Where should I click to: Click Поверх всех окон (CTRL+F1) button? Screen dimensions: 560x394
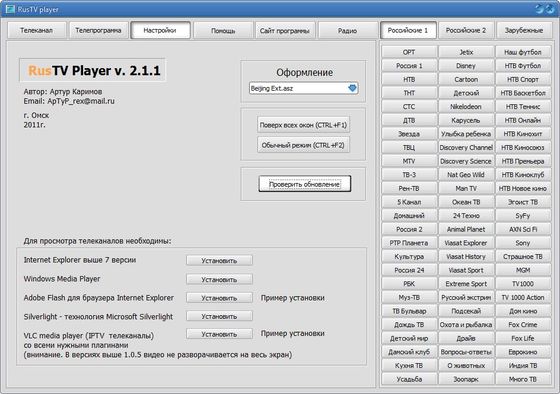click(x=303, y=125)
